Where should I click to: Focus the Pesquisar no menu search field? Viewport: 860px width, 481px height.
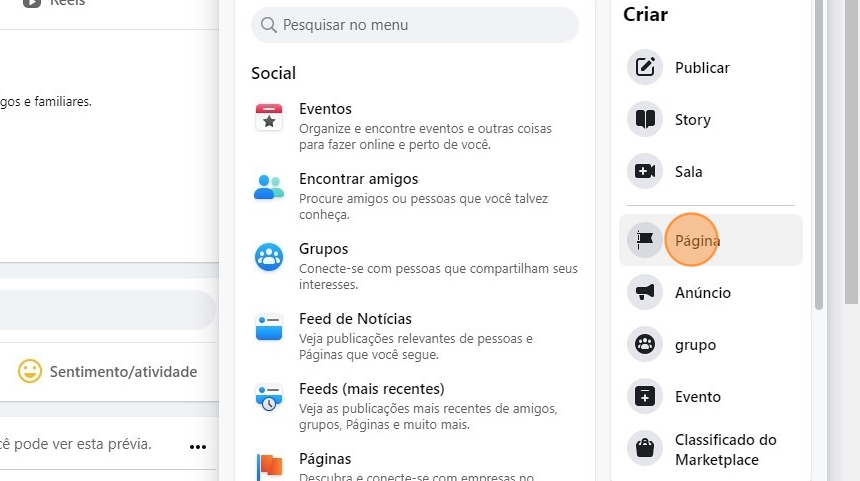415,25
